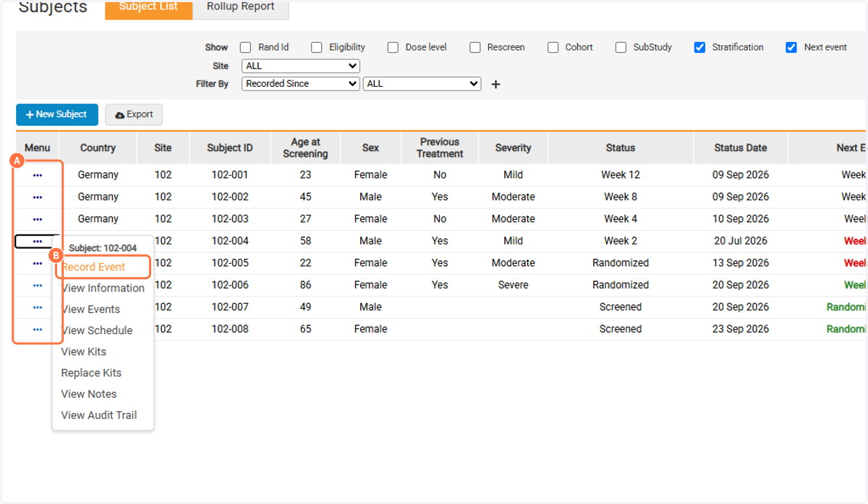The height and width of the screenshot is (504, 868).
Task: Switch to the Rollup Report tab
Action: (241, 8)
